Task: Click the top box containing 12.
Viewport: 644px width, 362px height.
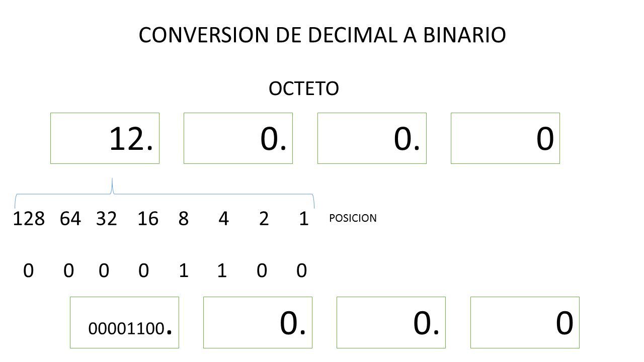Action: [x=105, y=138]
